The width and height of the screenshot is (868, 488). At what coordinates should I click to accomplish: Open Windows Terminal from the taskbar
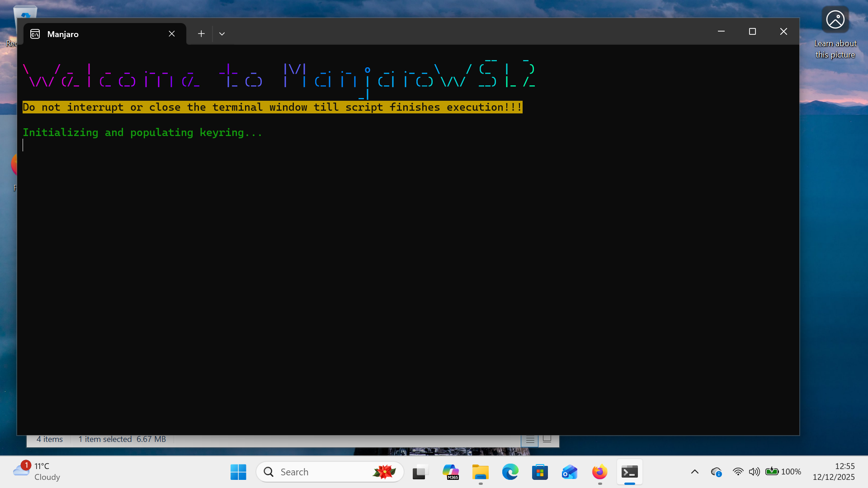click(x=630, y=472)
